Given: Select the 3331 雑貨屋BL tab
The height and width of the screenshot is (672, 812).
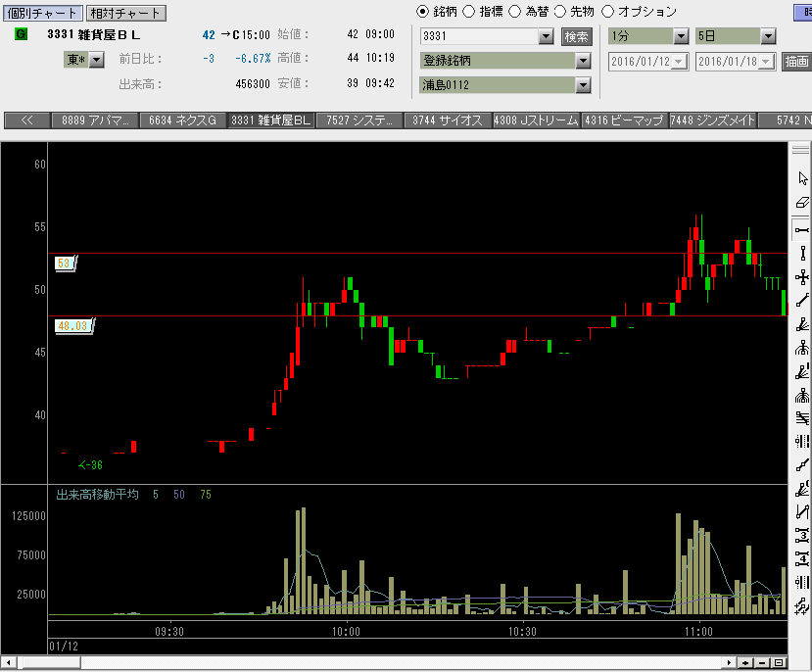Looking at the screenshot, I should [271, 120].
